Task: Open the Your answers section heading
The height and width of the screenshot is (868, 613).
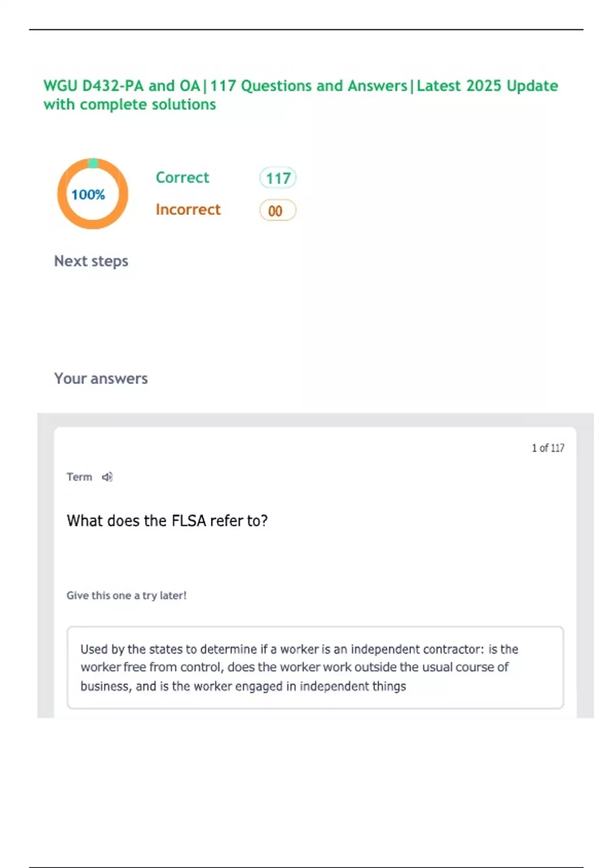Action: coord(101,378)
